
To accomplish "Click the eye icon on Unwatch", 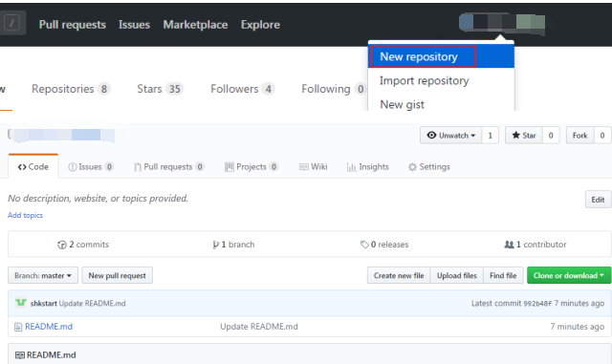I will pyautogui.click(x=431, y=135).
